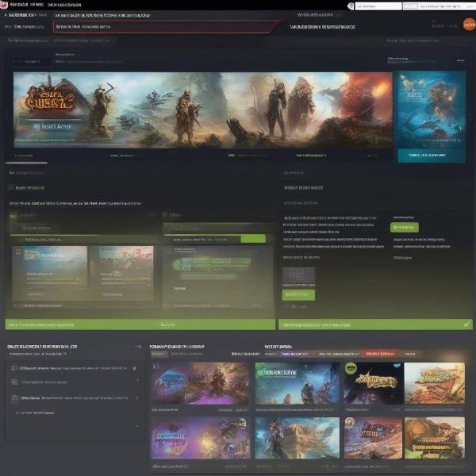Click the round avatar badge on the red-blue game thumbnail
476x476 pixels.
(x=350, y=422)
